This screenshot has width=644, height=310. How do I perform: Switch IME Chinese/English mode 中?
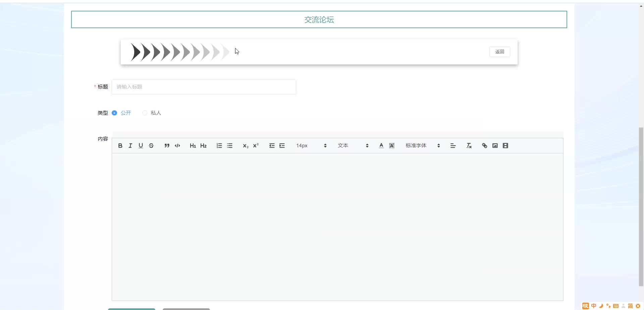[x=594, y=306]
